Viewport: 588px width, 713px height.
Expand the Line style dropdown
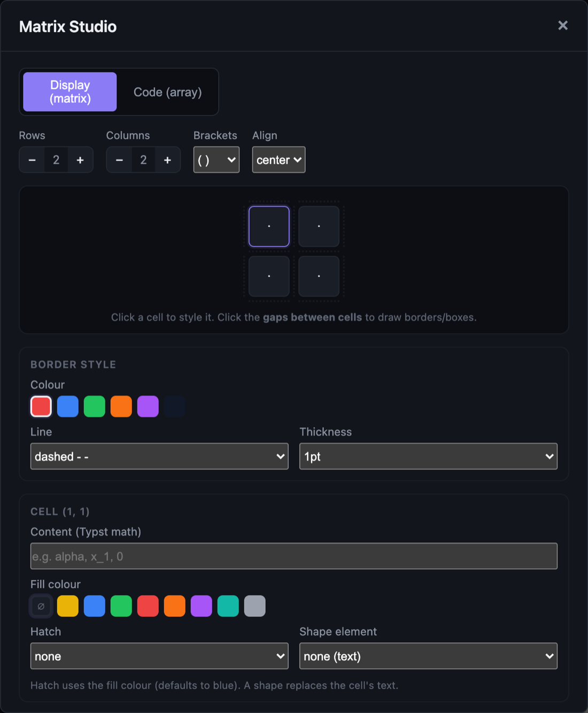click(x=159, y=456)
